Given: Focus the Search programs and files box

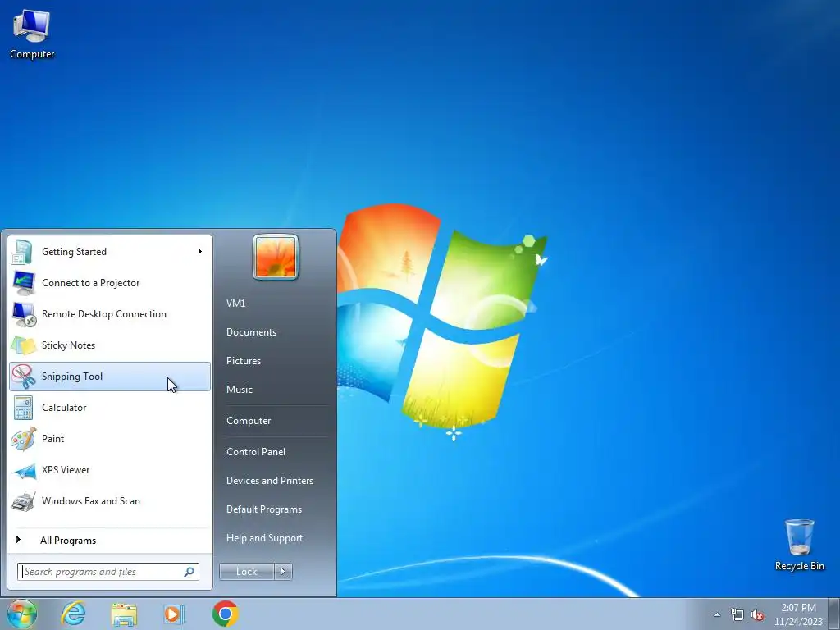Looking at the screenshot, I should click(x=107, y=572).
